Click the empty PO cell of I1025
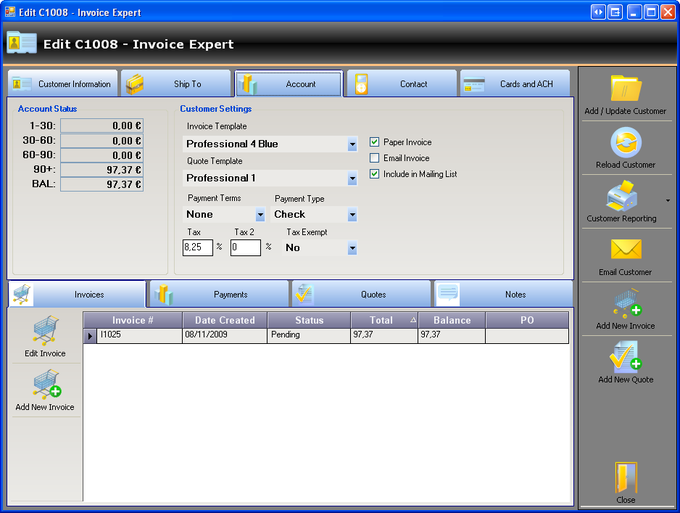The width and height of the screenshot is (680, 513). tap(527, 336)
